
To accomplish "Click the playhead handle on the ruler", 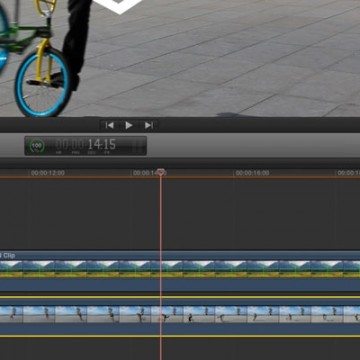I will (x=161, y=172).
